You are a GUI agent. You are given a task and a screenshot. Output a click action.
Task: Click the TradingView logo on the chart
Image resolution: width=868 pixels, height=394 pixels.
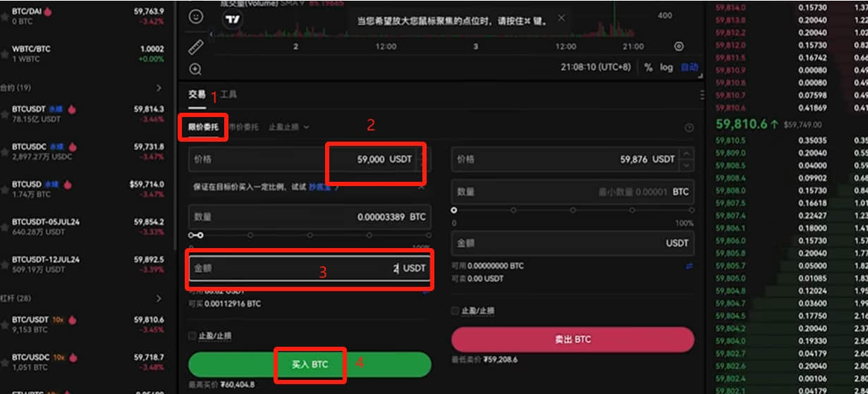click(232, 20)
